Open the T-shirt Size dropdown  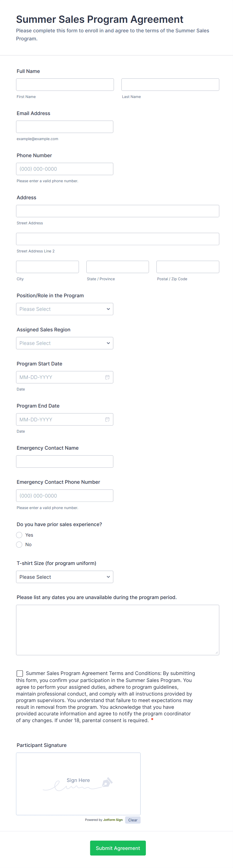pos(65,577)
